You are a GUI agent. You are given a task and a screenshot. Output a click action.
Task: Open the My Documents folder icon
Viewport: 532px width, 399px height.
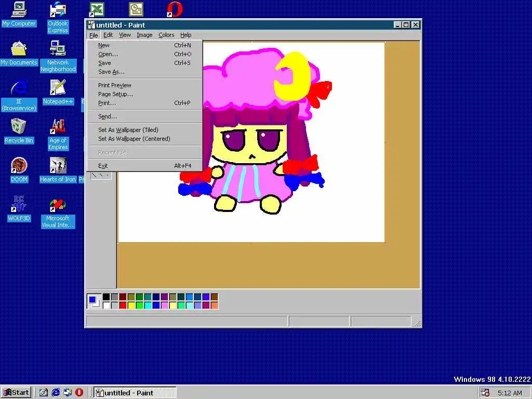[x=19, y=53]
